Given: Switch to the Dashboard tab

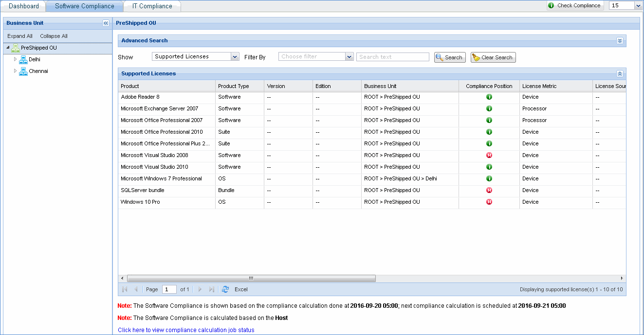Looking at the screenshot, I should click(x=24, y=6).
